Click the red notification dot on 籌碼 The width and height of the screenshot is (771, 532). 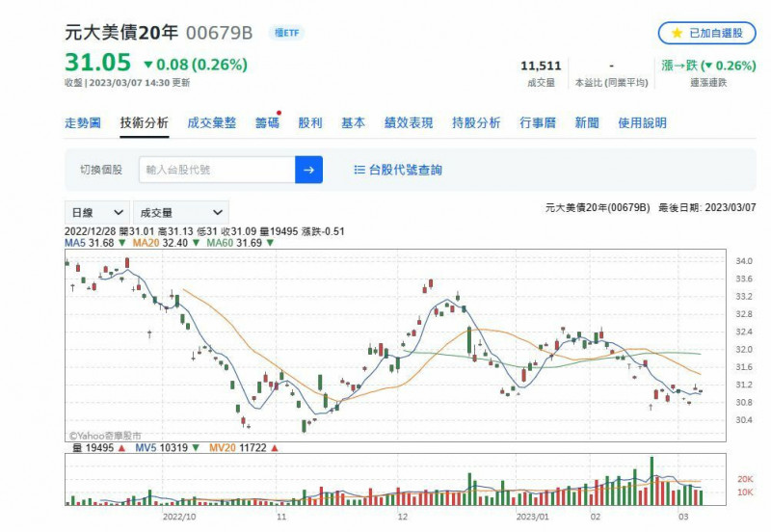click(279, 113)
